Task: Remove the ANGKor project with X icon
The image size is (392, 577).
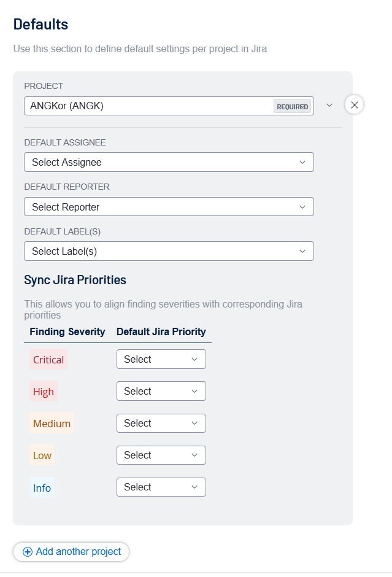Action: 354,105
